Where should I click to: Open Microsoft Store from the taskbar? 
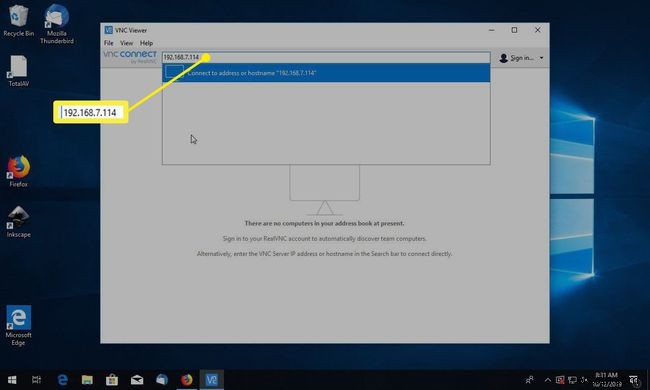(112, 380)
